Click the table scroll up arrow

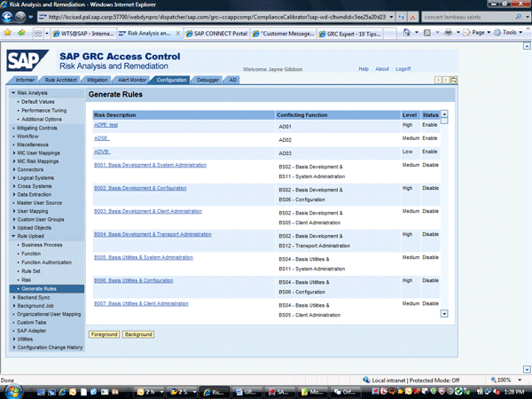click(444, 113)
